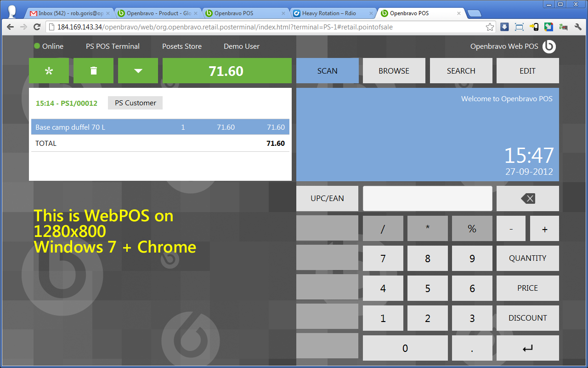Go to the SEARCH tab
The height and width of the screenshot is (368, 588).
[461, 71]
